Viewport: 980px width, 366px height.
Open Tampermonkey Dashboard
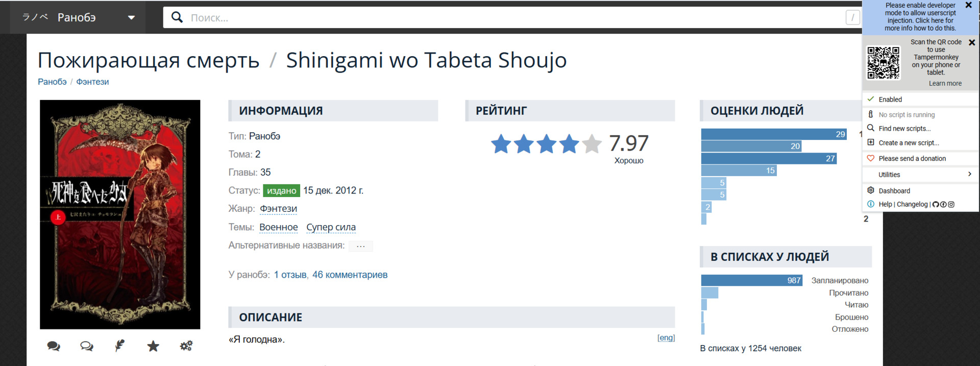[894, 191]
